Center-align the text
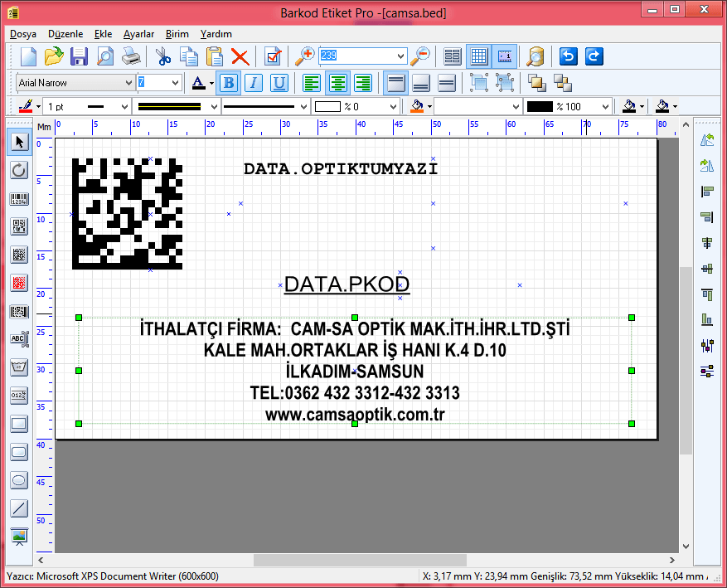This screenshot has width=727, height=588. pyautogui.click(x=337, y=83)
